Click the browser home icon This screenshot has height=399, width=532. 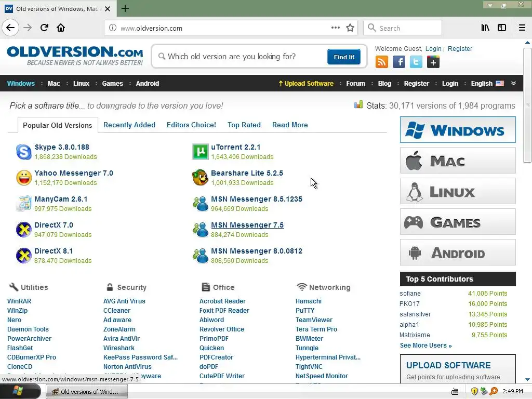[x=61, y=28]
